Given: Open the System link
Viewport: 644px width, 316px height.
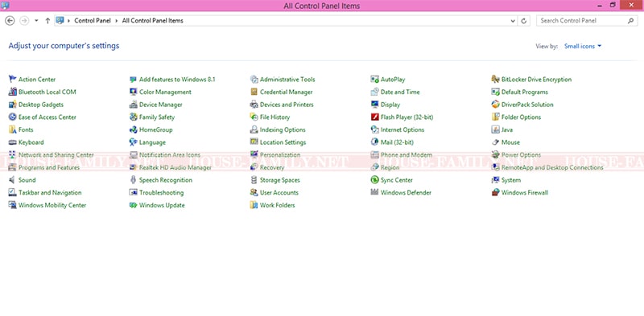Looking at the screenshot, I should [511, 180].
